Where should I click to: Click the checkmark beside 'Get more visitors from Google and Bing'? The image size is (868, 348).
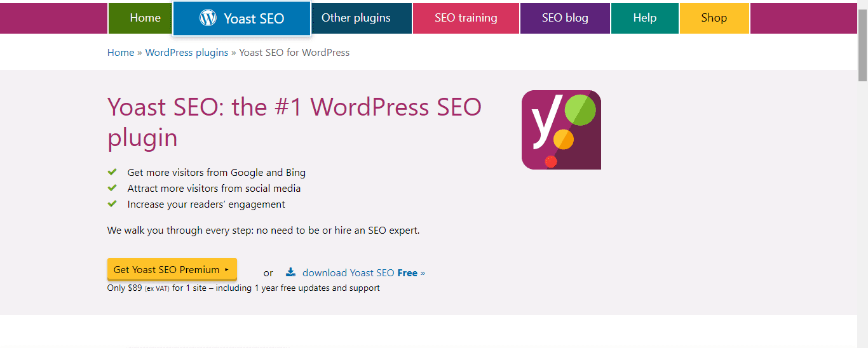[x=112, y=172]
